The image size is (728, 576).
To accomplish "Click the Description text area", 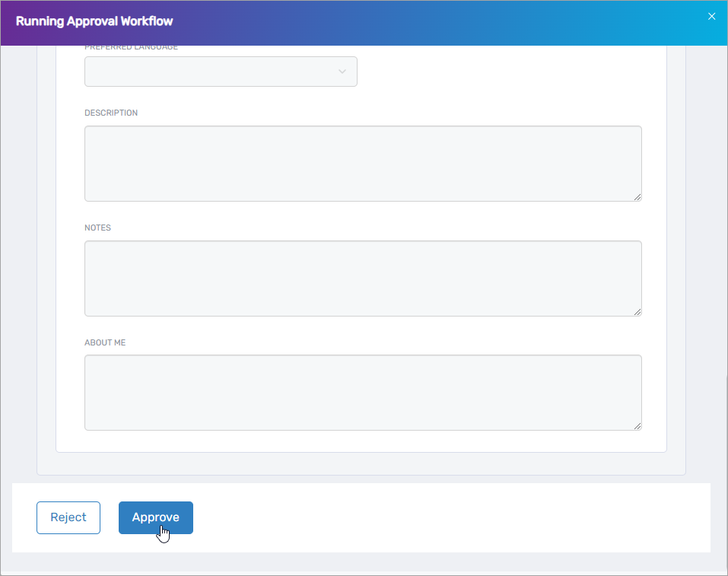I will pos(363,163).
